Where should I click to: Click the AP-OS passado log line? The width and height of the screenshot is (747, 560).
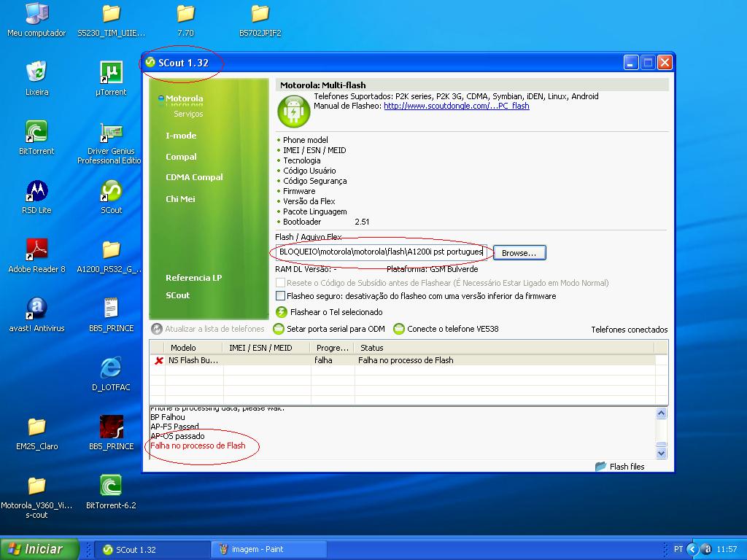click(178, 436)
